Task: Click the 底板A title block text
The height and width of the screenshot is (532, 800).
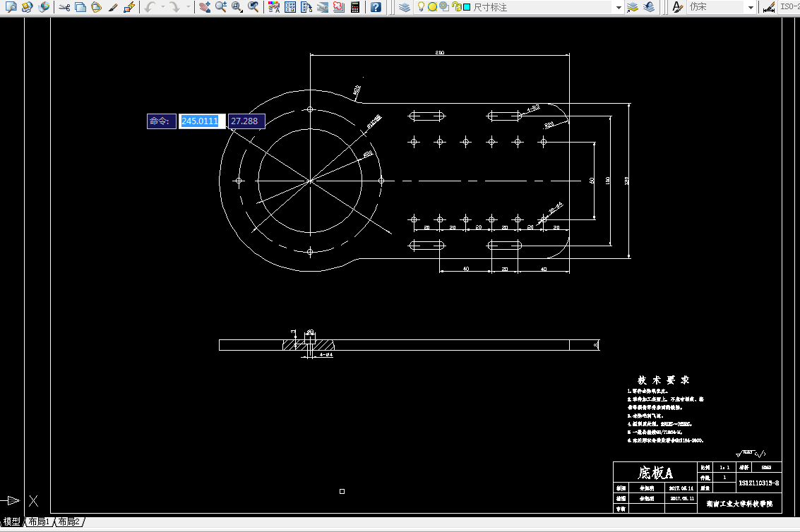Action: (655, 473)
